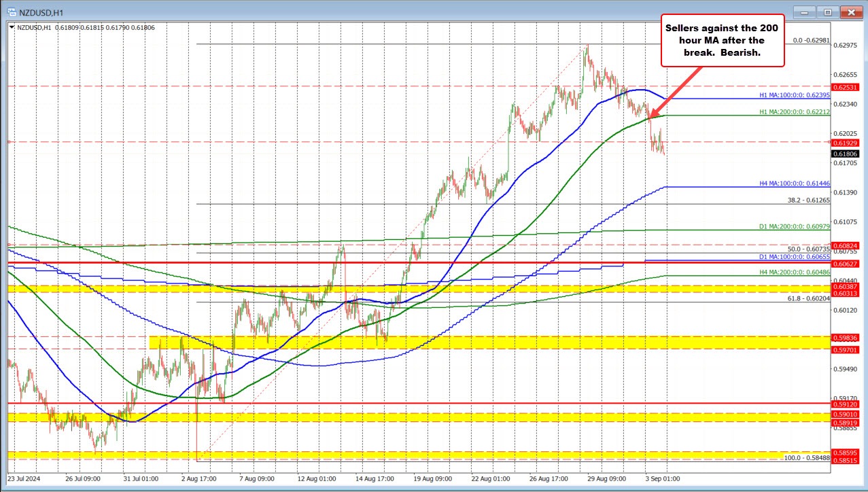Open the OHLC quote dropdown triangle
Image resolution: width=868 pixels, height=492 pixels.
click(x=12, y=28)
